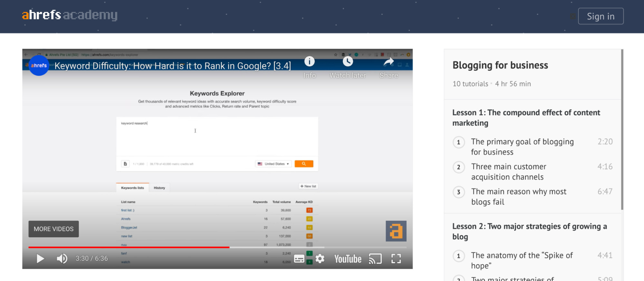Open 'Three main customer acquisition channels' tutorial
The width and height of the screenshot is (644, 281).
[x=508, y=172]
